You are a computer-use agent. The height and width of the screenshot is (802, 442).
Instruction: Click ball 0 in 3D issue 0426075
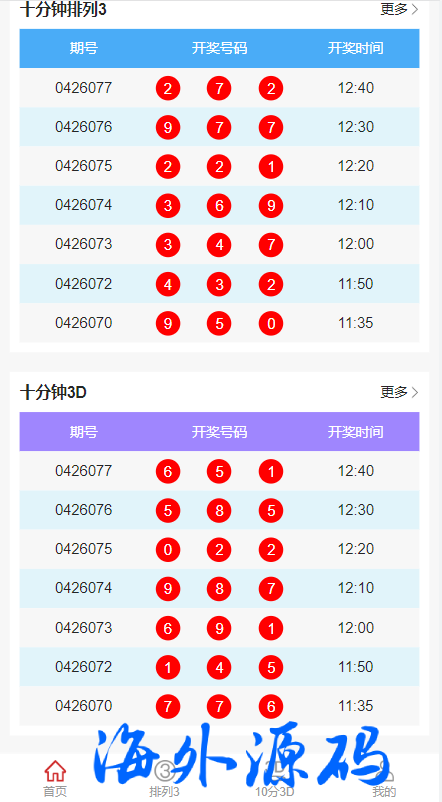168,550
